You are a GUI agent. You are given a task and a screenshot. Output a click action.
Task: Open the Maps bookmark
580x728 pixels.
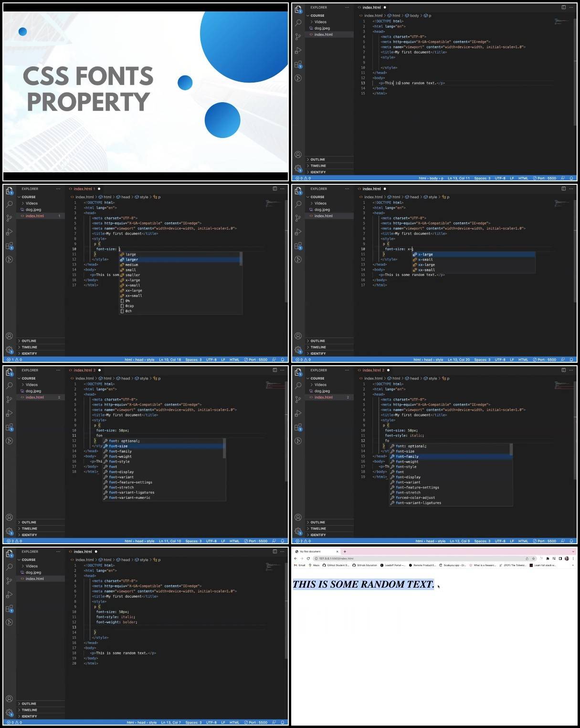315,565
